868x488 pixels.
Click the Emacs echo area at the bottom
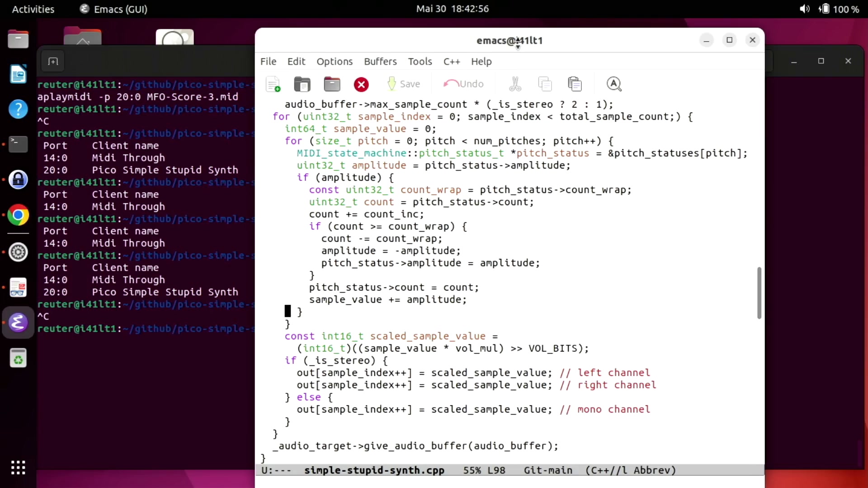pos(509,482)
